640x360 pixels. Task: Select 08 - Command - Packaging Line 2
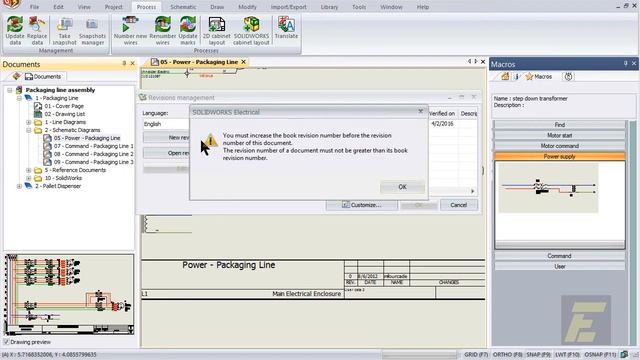(x=93, y=154)
